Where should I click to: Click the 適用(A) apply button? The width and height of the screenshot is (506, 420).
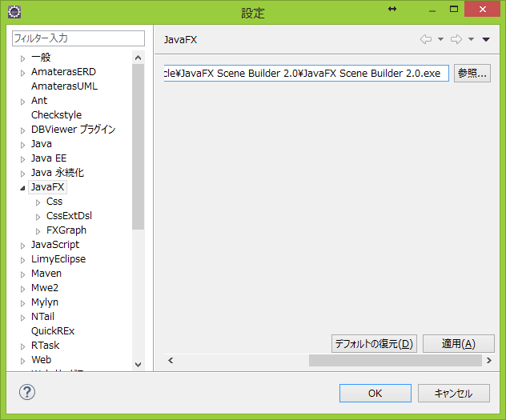point(458,344)
